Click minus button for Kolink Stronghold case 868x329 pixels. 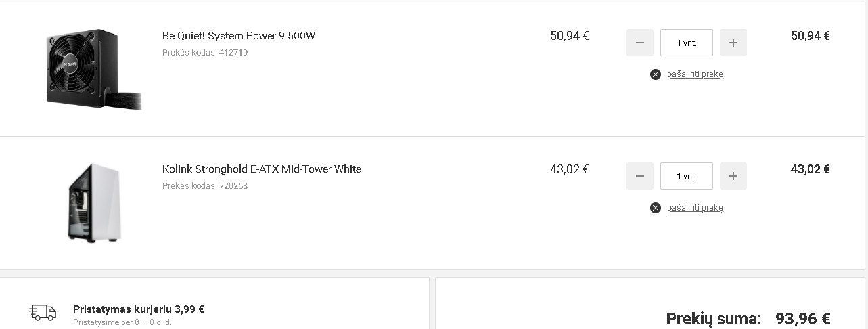tap(640, 176)
